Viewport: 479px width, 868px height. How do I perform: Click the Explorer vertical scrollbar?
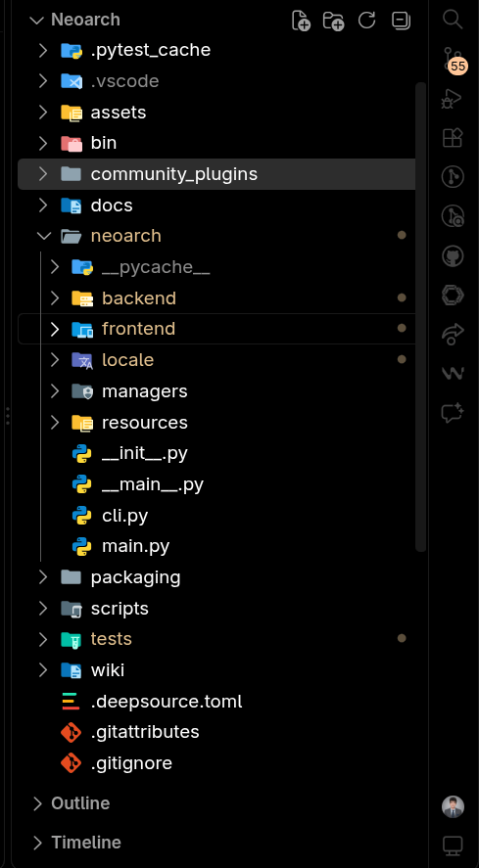421,317
